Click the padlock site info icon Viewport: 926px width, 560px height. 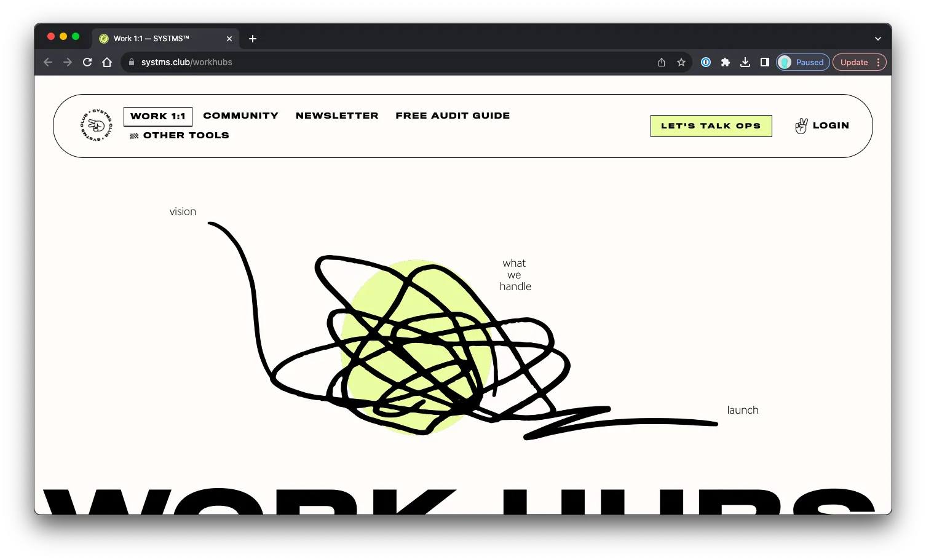(x=131, y=62)
